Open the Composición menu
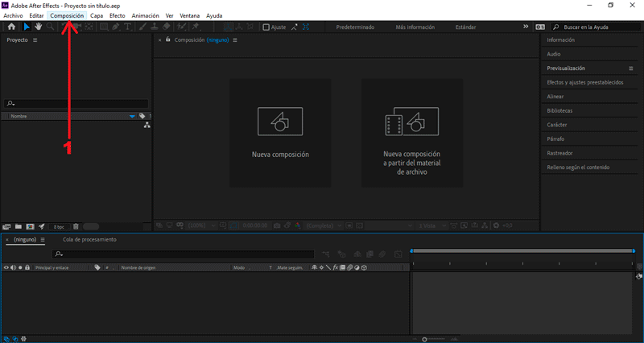The image size is (644, 343). tap(67, 15)
